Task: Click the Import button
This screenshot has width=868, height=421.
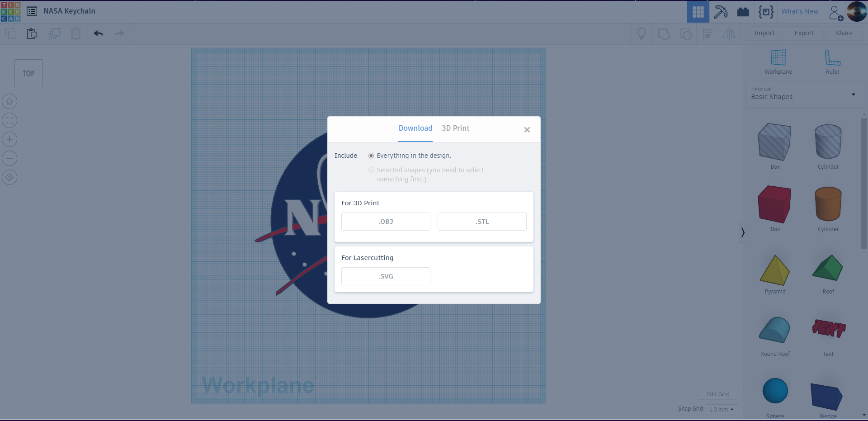Action: 764,33
